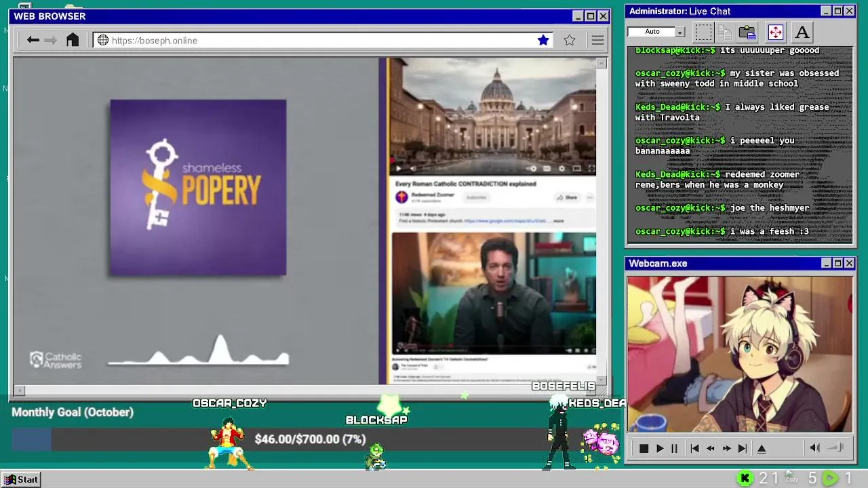This screenshot has height=488, width=868.
Task: Click the Redeemed Zoomer channel name
Action: (x=433, y=195)
